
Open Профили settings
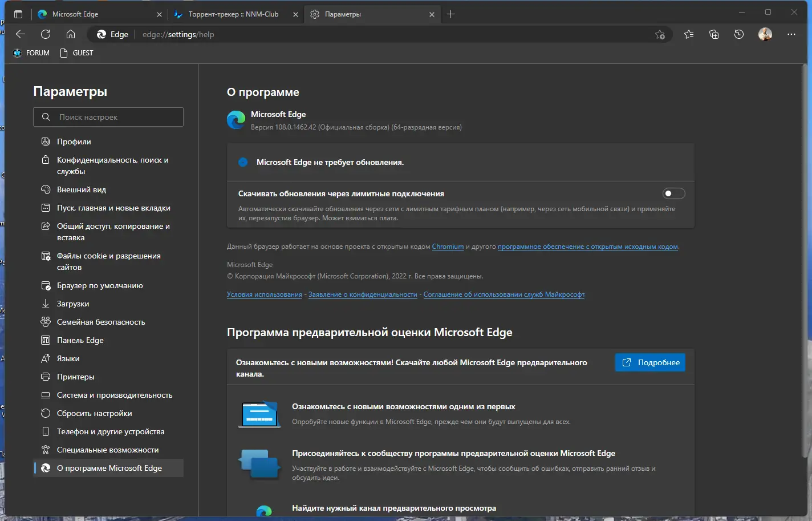[108, 142]
